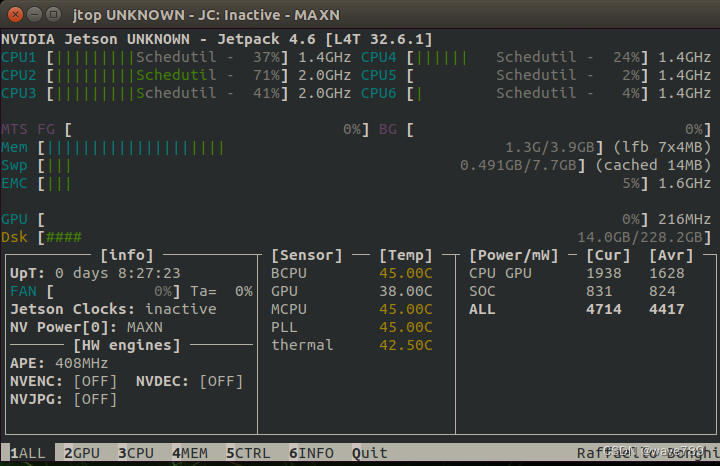Click the 1938 current power value
The width and height of the screenshot is (720, 466).
tap(604, 273)
